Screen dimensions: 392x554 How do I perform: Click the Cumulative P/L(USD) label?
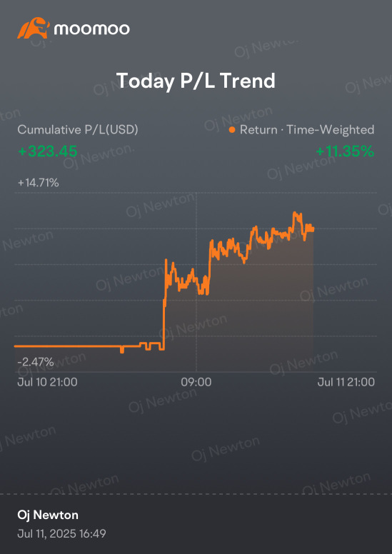78,130
